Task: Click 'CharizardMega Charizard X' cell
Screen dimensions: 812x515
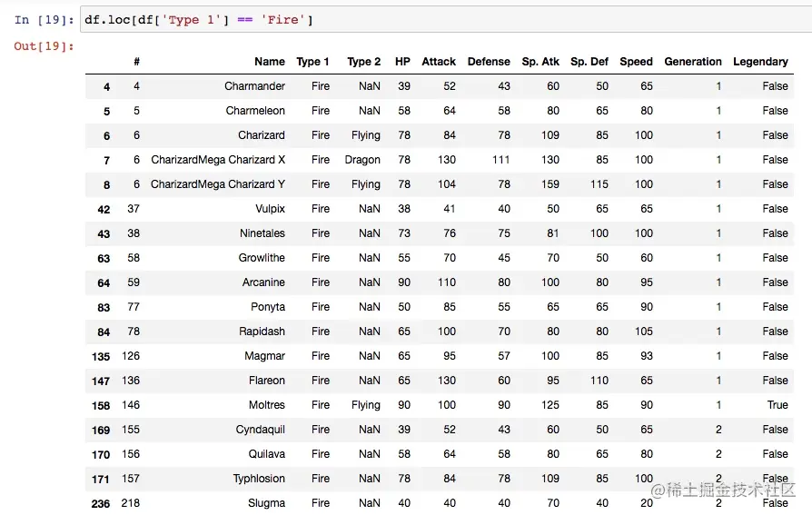Action: point(218,160)
